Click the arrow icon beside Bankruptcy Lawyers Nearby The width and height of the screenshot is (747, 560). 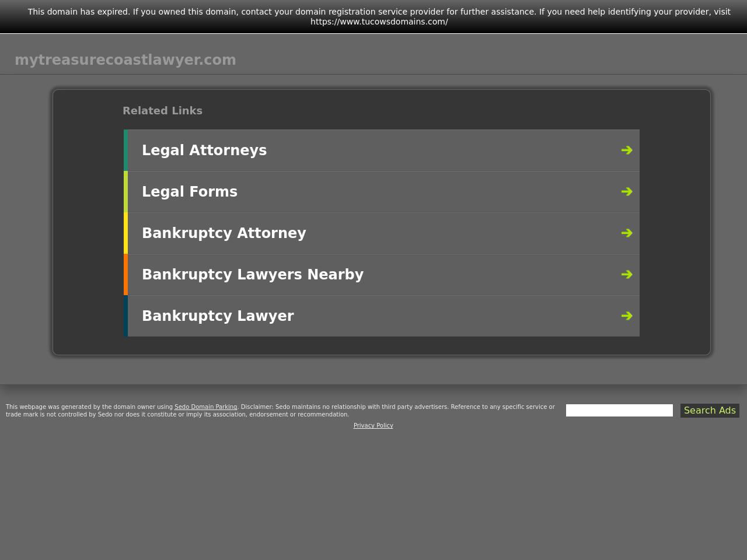(627, 274)
